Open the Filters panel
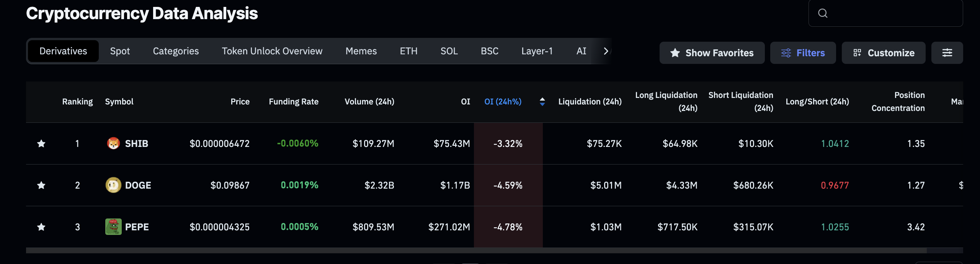The width and height of the screenshot is (980, 264). [x=803, y=53]
